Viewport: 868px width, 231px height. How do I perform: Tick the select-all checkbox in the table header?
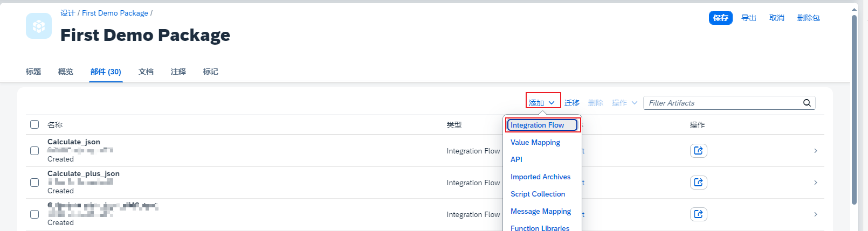click(35, 124)
